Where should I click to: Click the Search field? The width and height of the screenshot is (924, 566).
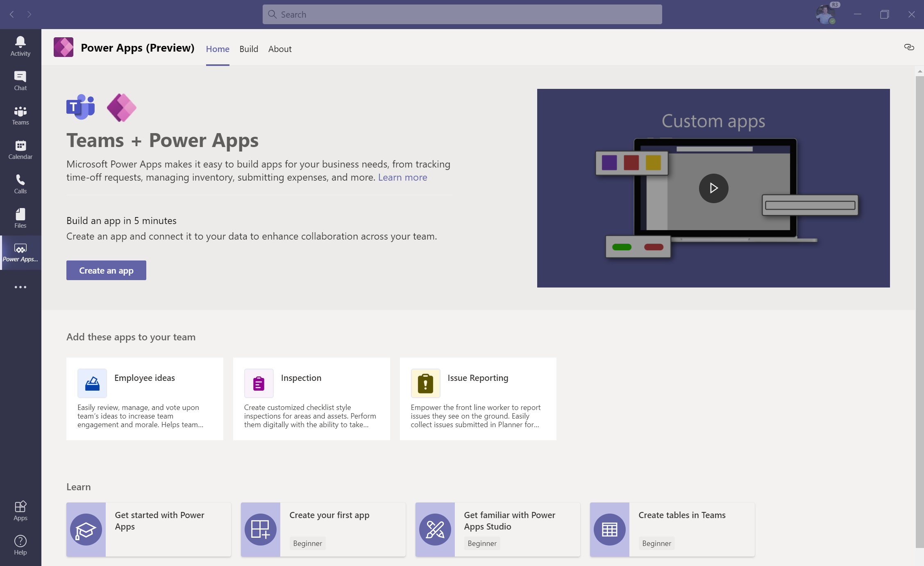pyautogui.click(x=462, y=14)
